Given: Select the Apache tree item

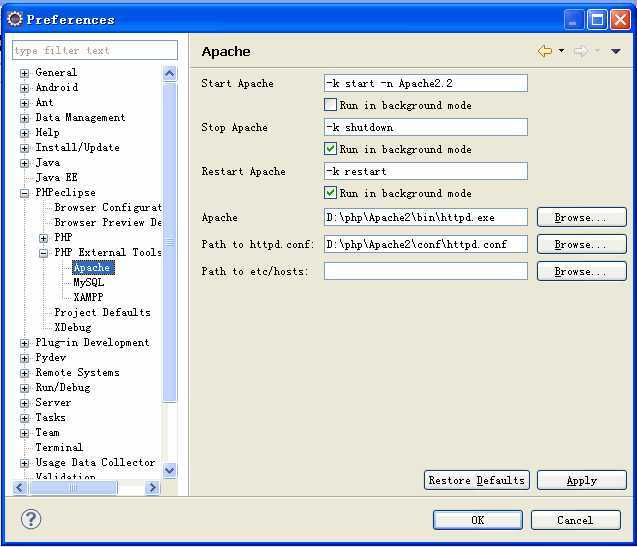Looking at the screenshot, I should [x=93, y=267].
